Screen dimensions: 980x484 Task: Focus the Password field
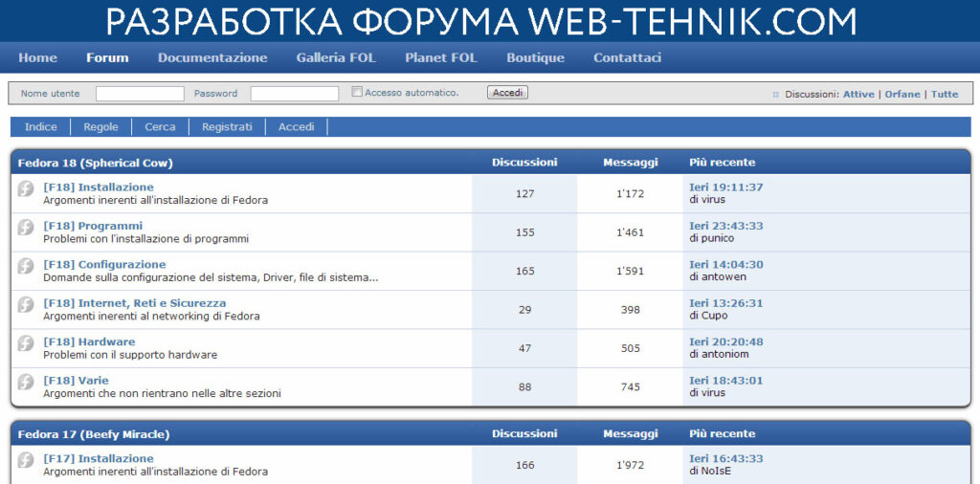click(295, 94)
